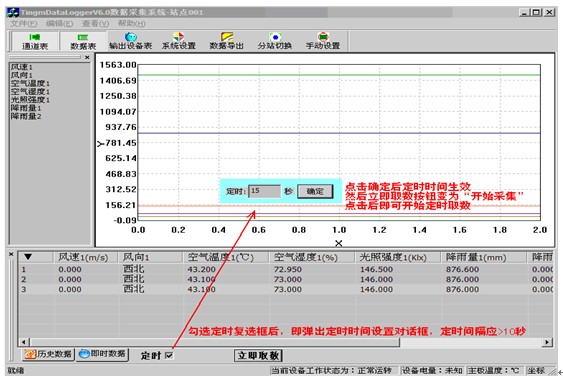
Task: Open 系统设置 system settings icon
Action: click(178, 41)
